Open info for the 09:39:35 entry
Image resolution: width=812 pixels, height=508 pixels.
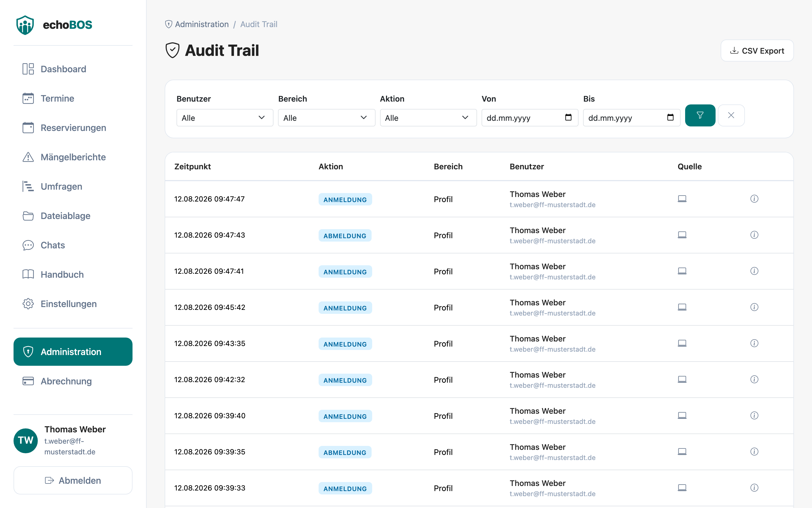tap(754, 452)
